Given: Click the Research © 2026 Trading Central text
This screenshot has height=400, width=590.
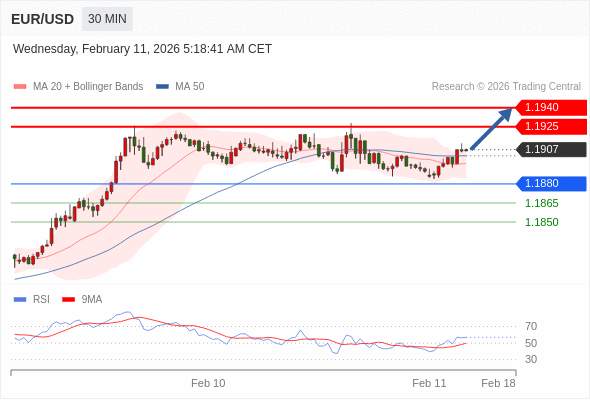Looking at the screenshot, I should [506, 87].
